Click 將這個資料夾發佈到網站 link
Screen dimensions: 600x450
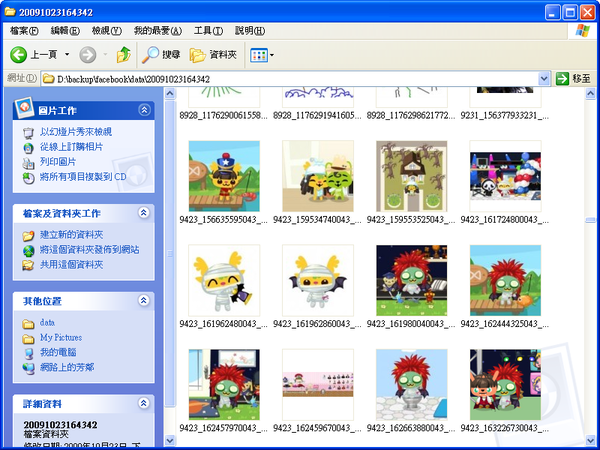pos(90,250)
